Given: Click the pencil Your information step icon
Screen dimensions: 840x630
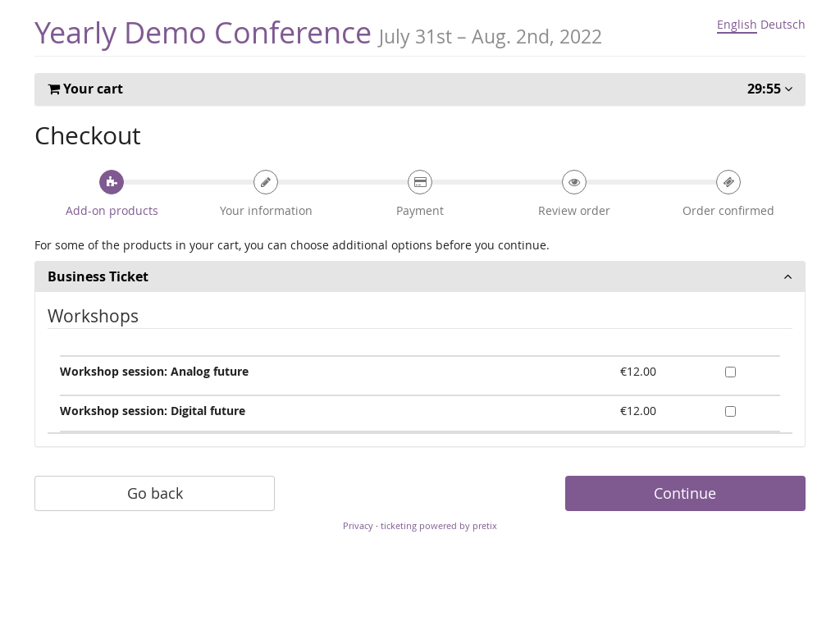Looking at the screenshot, I should tap(266, 182).
